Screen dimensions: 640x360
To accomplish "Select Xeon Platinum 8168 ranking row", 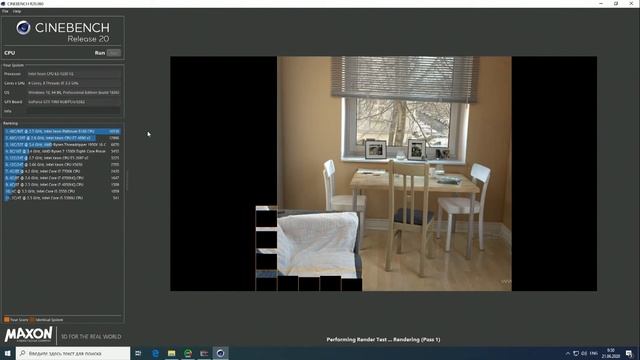I will tap(62, 131).
